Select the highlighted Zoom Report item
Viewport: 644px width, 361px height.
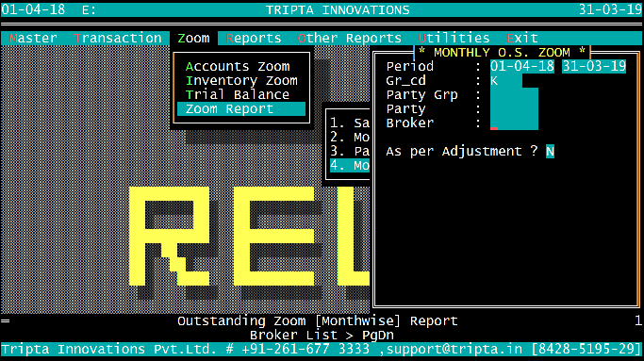click(241, 108)
